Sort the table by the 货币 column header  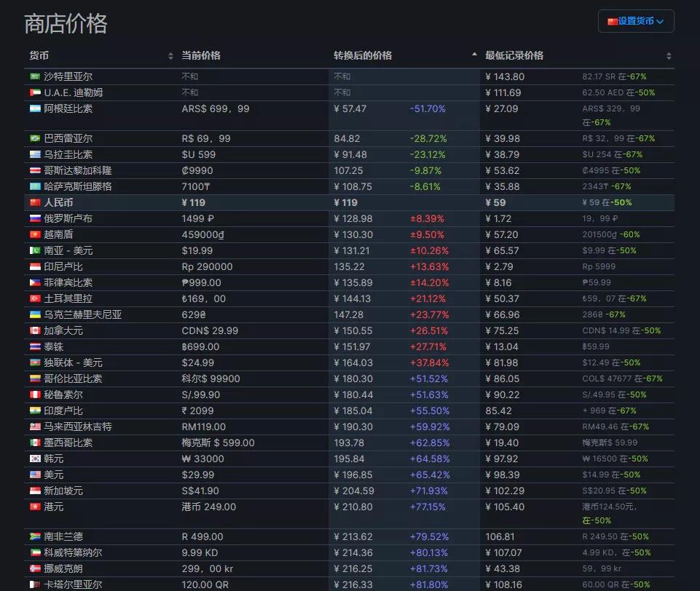[x=38, y=55]
